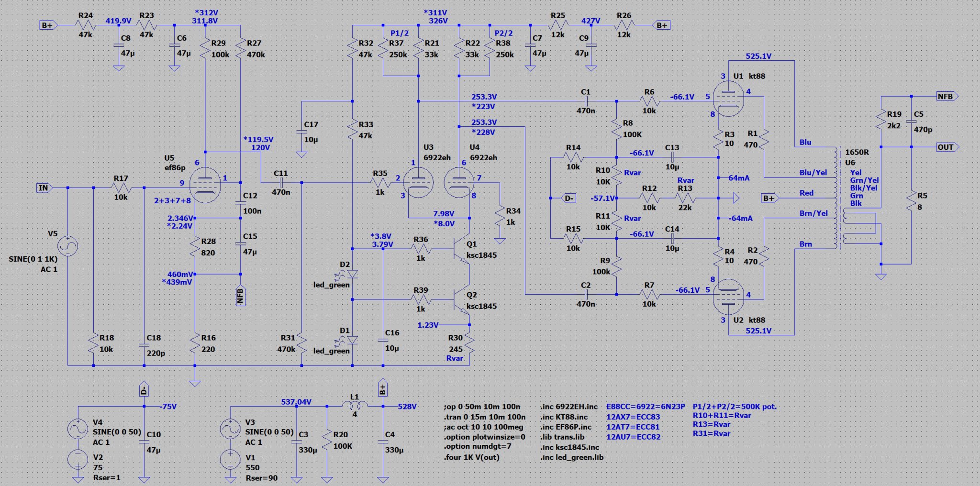
Task: Click the 'E88CC=6922=6N23P' note
Action: click(646, 407)
